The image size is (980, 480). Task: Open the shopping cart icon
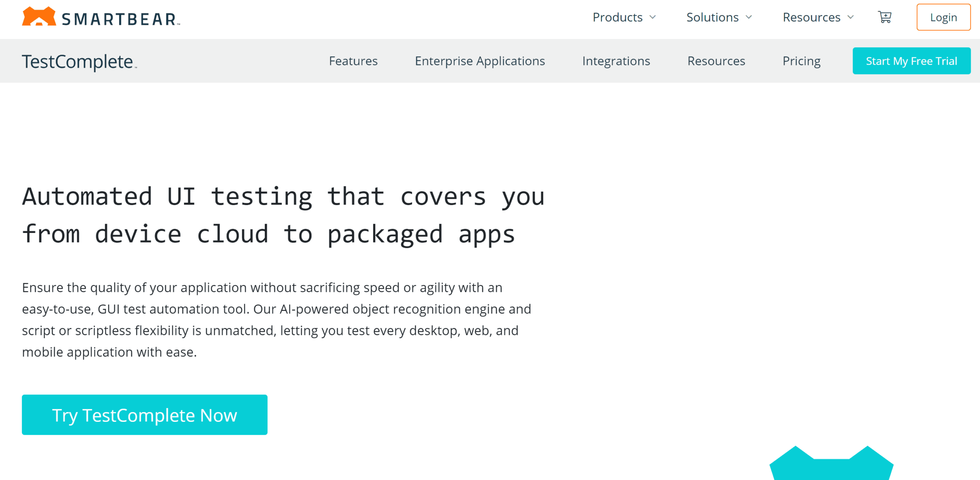(885, 17)
